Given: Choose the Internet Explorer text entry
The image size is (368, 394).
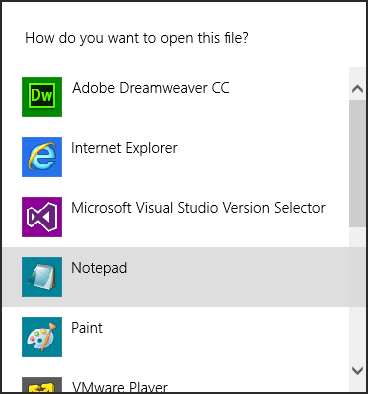Looking at the screenshot, I should (x=124, y=148).
